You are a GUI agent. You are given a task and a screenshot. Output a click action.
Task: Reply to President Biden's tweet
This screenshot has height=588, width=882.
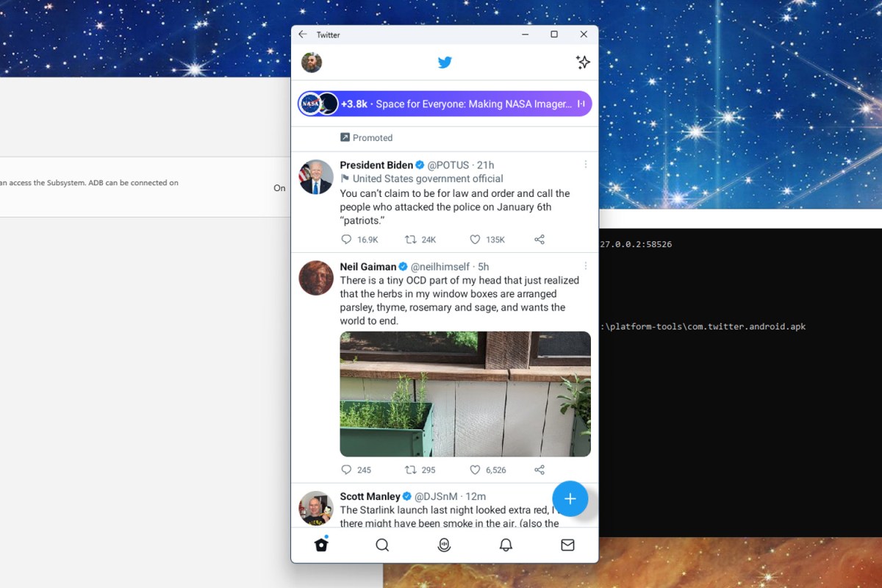pyautogui.click(x=347, y=240)
